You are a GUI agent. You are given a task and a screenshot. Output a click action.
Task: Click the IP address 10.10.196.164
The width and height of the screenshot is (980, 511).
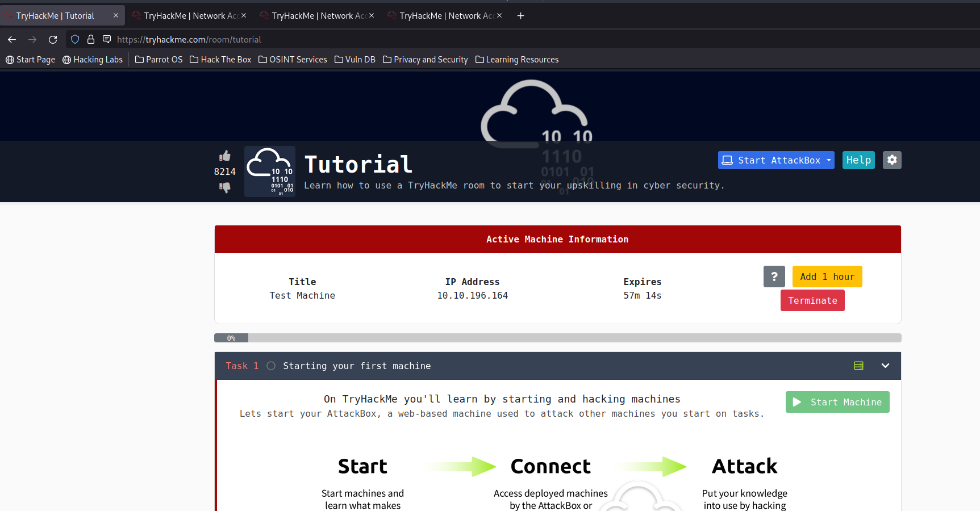point(473,295)
